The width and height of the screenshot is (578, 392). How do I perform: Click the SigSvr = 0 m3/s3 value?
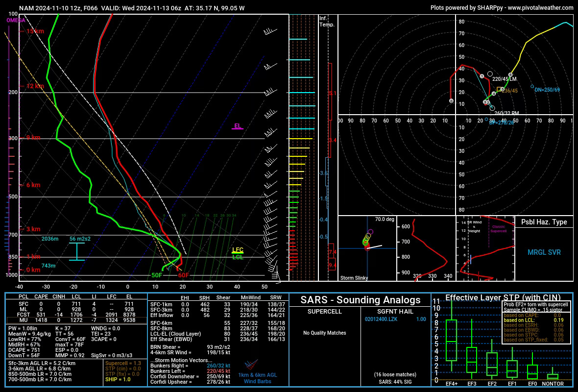coord(112,355)
